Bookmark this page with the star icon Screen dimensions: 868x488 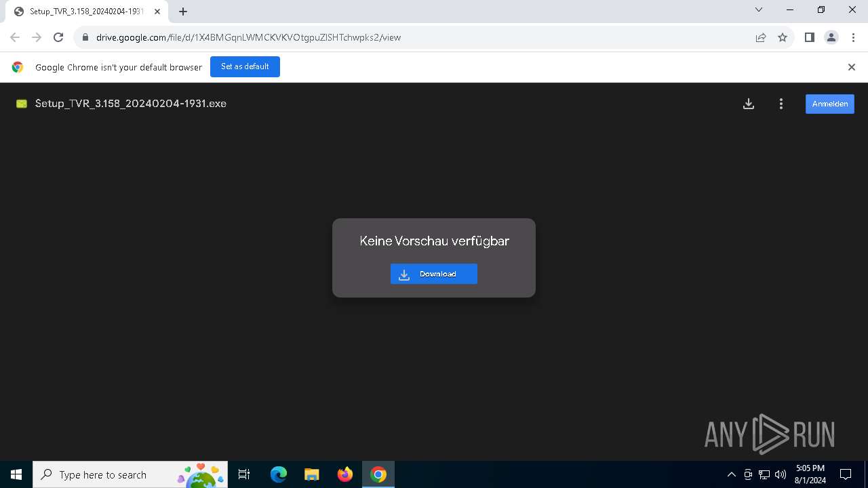click(783, 37)
